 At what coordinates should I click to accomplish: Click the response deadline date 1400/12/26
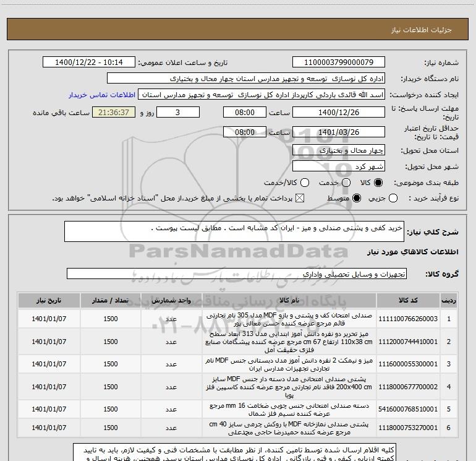click(339, 113)
